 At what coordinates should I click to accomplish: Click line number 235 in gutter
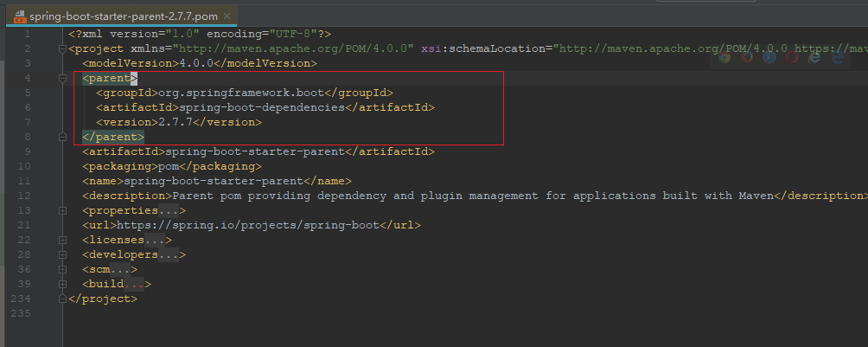pos(21,314)
